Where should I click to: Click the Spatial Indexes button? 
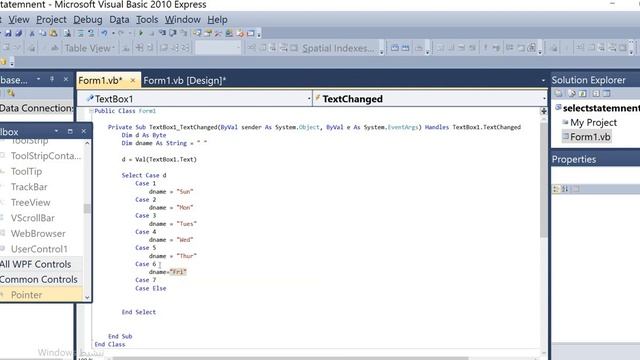[338, 48]
